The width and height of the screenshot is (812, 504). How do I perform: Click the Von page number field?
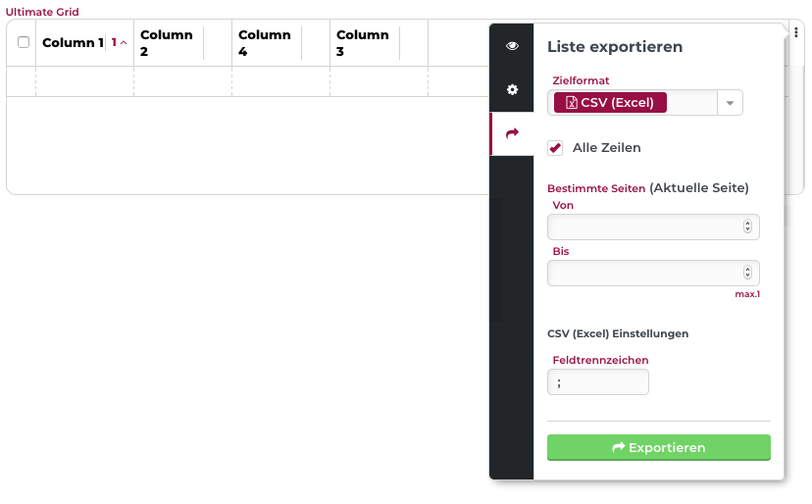[643, 227]
